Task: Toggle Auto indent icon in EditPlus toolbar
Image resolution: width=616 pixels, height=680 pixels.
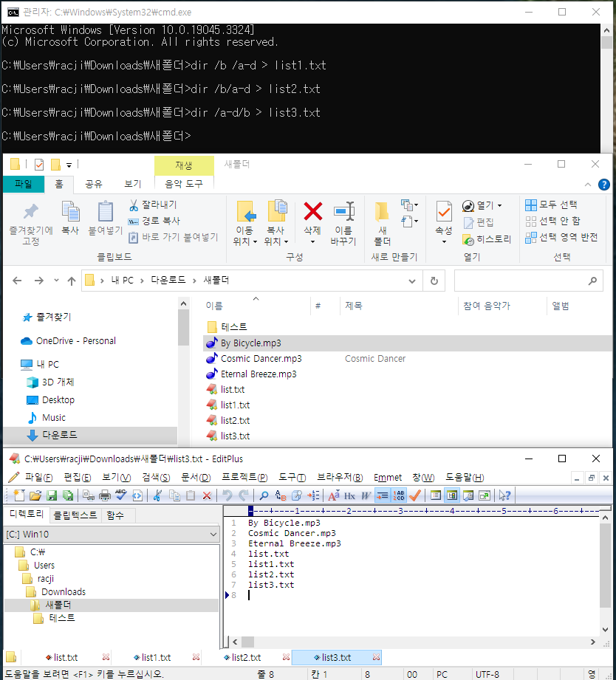Action: click(x=382, y=495)
